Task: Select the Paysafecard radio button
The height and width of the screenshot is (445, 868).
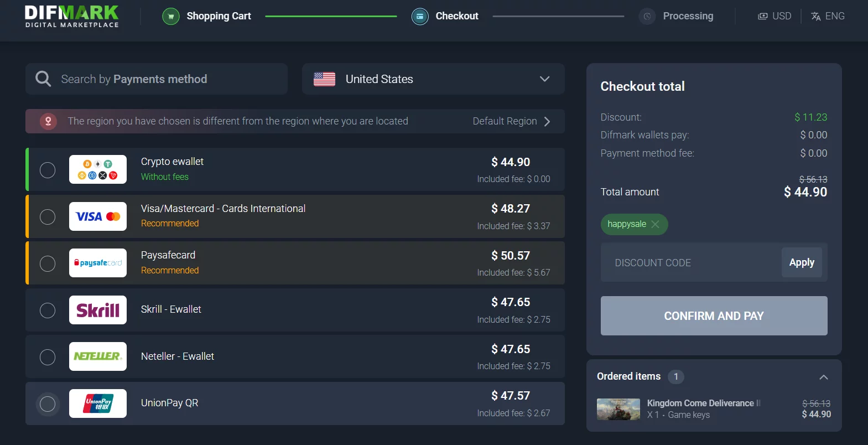Action: tap(48, 263)
